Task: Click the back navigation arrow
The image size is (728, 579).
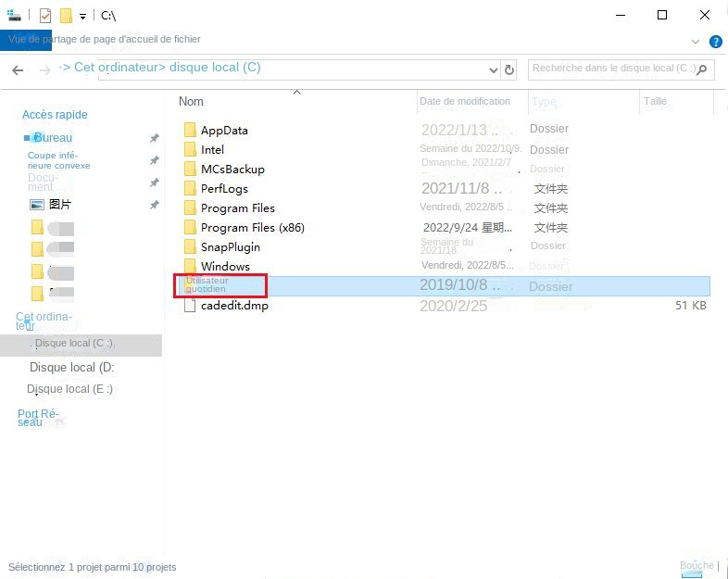Action: click(18, 70)
